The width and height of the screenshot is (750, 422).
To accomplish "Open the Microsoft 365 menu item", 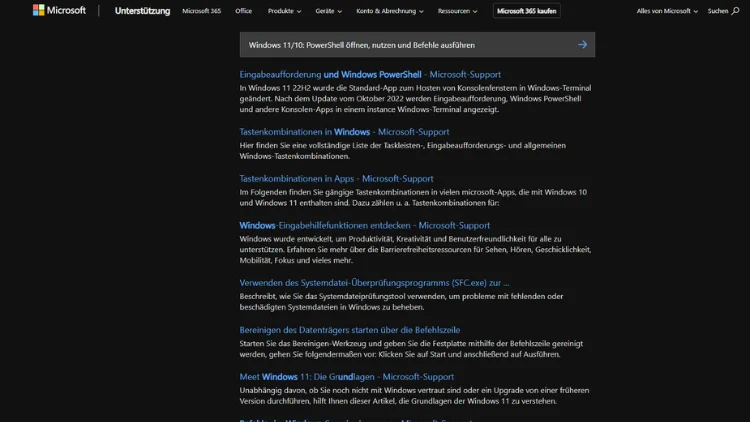I will tap(201, 11).
